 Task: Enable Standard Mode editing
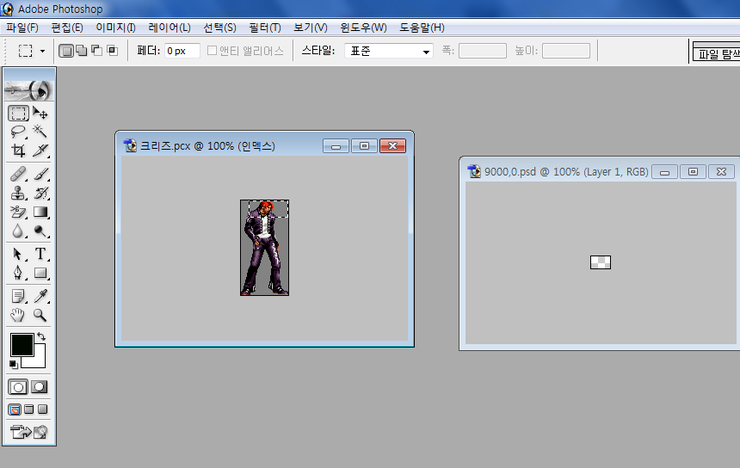click(18, 387)
